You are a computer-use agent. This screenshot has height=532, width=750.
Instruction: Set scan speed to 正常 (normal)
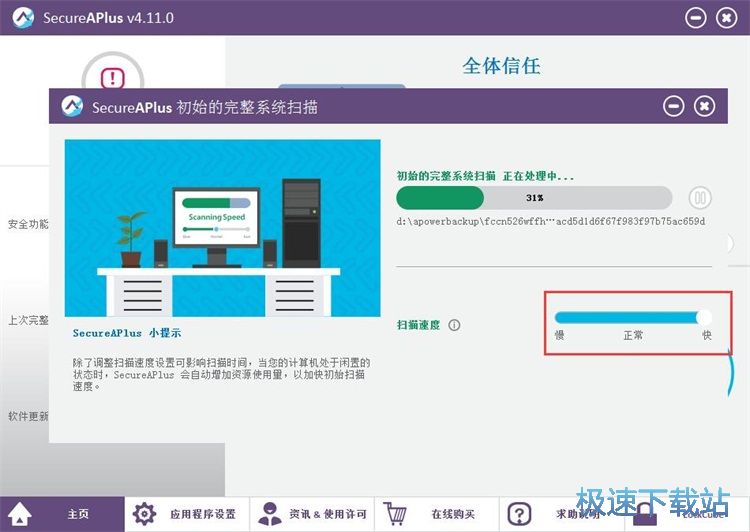tap(633, 335)
